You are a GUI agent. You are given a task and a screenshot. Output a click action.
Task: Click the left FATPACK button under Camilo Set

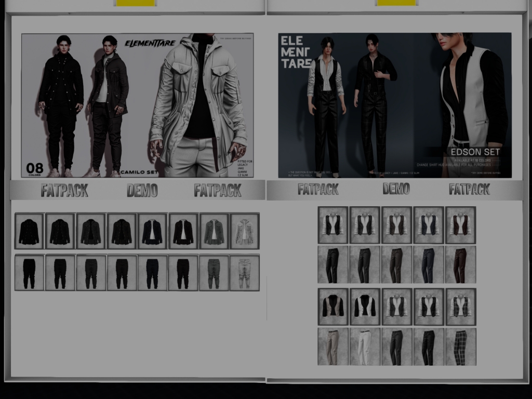tap(64, 191)
